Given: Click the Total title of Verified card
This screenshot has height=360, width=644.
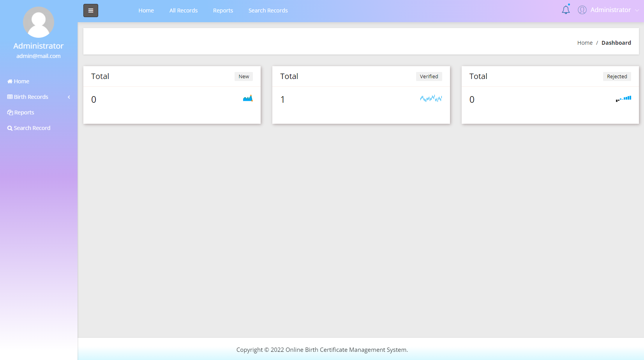Looking at the screenshot, I should (289, 76).
